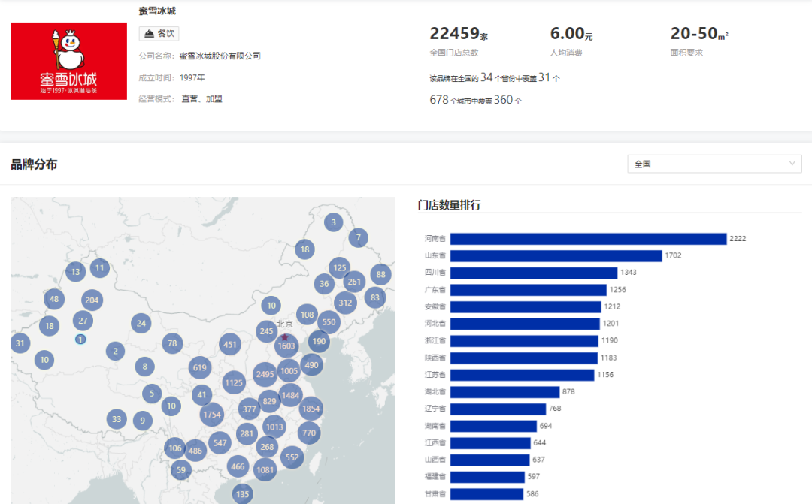Select the 6.00元 average spend value

coord(571,34)
